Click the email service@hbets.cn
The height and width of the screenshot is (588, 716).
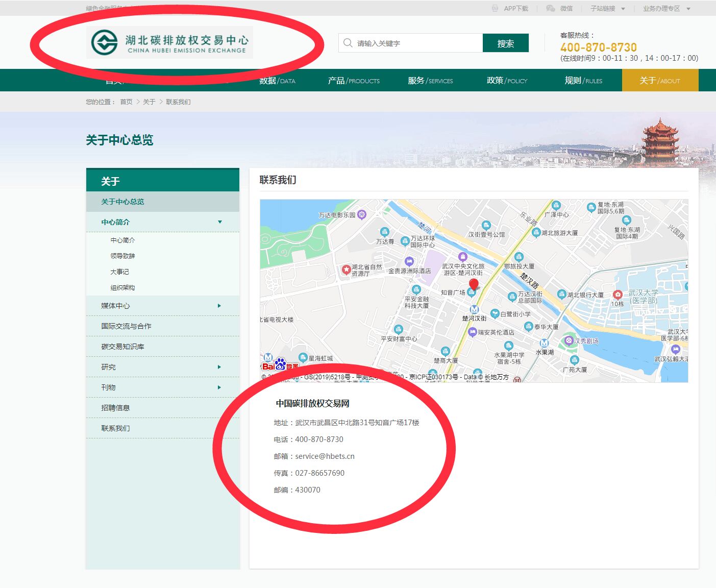click(x=325, y=456)
